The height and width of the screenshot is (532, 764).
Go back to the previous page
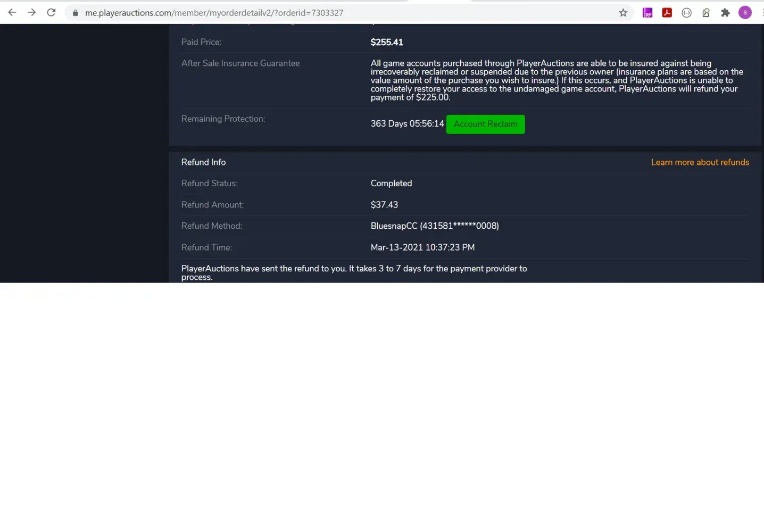(12, 12)
